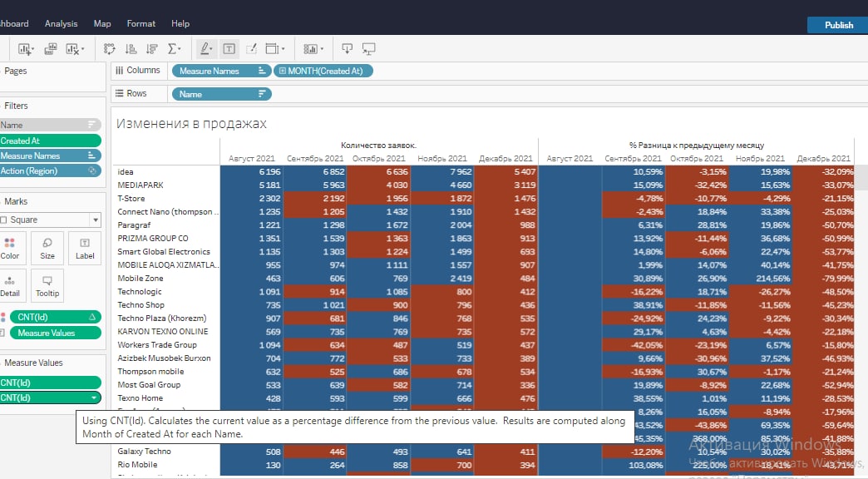This screenshot has width=868, height=479.
Task: Click the download arrow toolbar icon
Action: 347,49
